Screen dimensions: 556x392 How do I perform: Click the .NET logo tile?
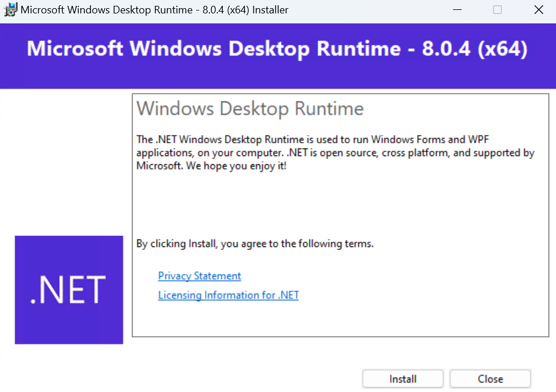(69, 290)
